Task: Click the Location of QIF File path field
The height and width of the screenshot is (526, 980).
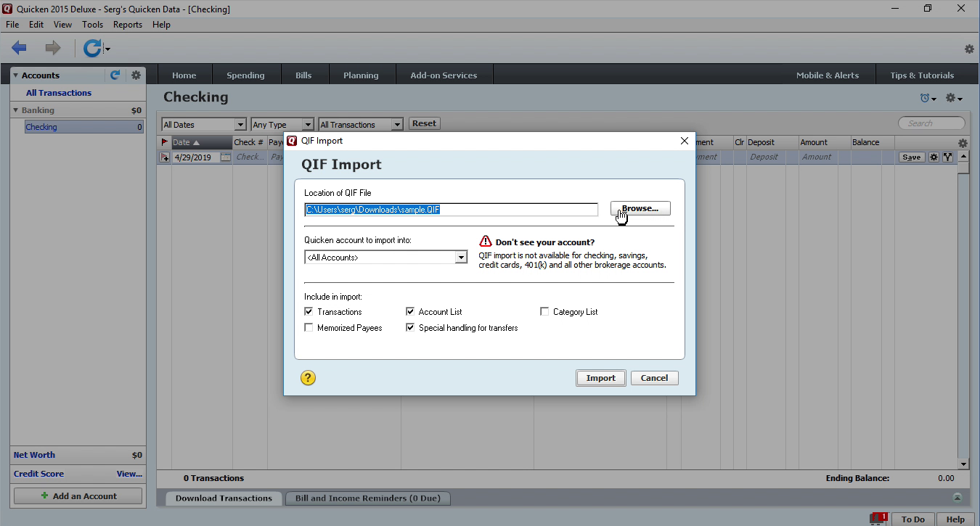Action: 451,210
